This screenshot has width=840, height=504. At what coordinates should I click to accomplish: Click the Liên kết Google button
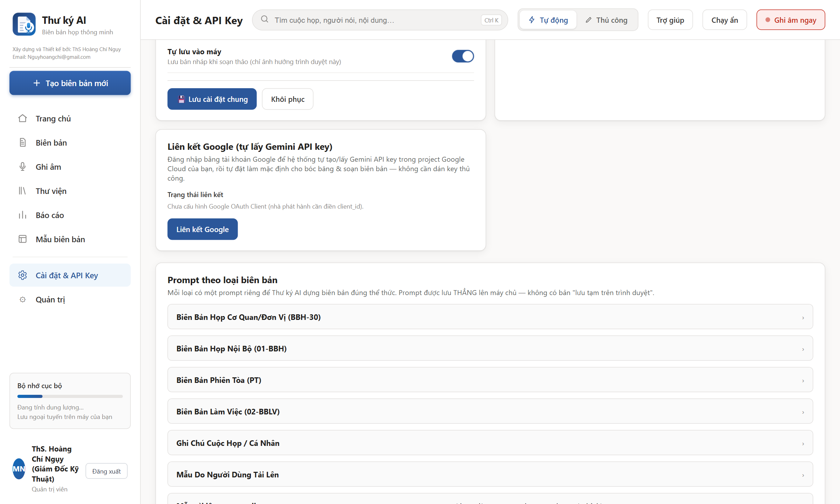coord(202,229)
